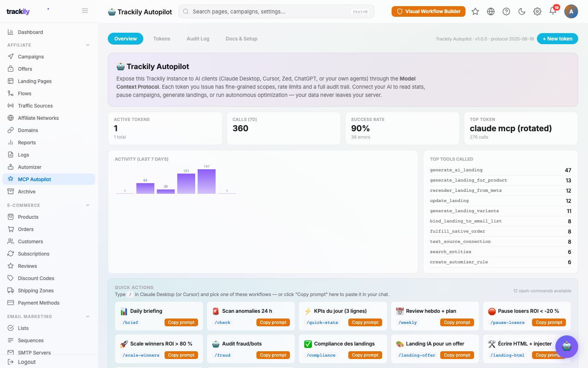
Task: Copy prompt for Daily briefing
Action: coord(181,322)
